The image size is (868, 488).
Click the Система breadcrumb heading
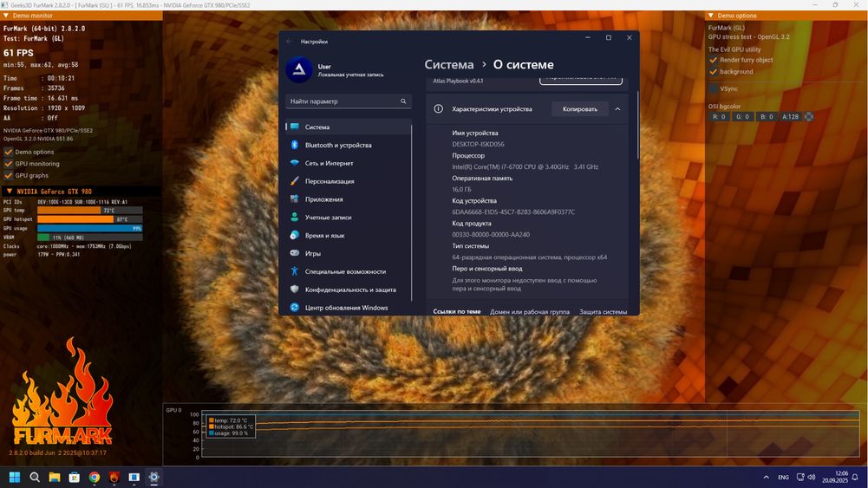pyautogui.click(x=449, y=65)
